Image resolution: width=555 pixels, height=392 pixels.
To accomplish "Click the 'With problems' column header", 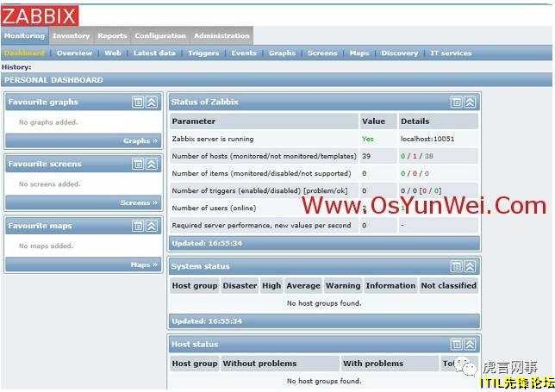I will pos(390,364).
